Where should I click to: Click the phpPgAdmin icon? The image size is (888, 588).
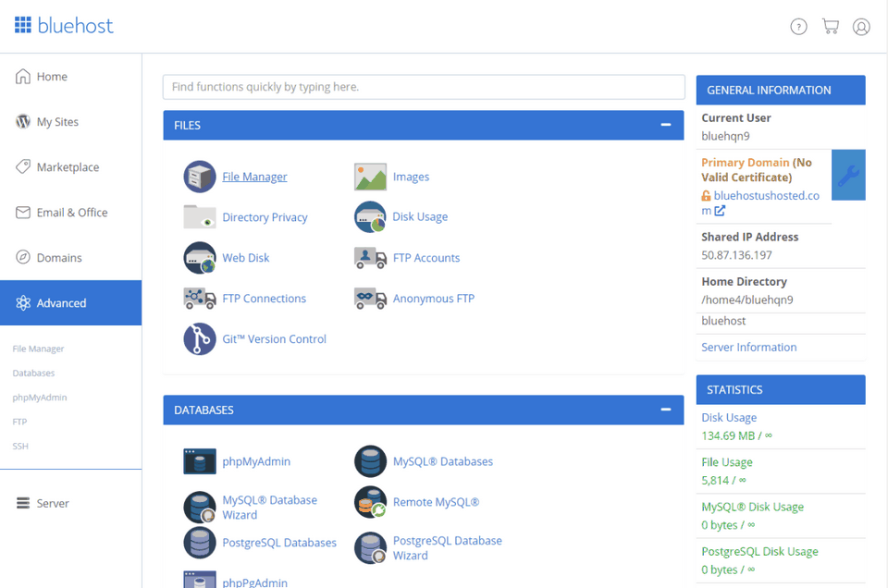(x=200, y=580)
